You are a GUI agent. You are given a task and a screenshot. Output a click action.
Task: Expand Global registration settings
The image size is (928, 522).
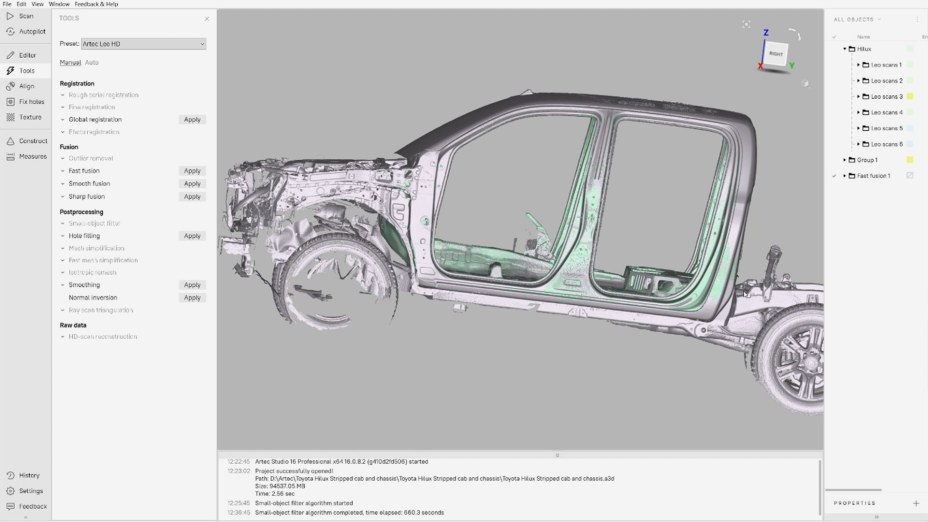tap(62, 119)
